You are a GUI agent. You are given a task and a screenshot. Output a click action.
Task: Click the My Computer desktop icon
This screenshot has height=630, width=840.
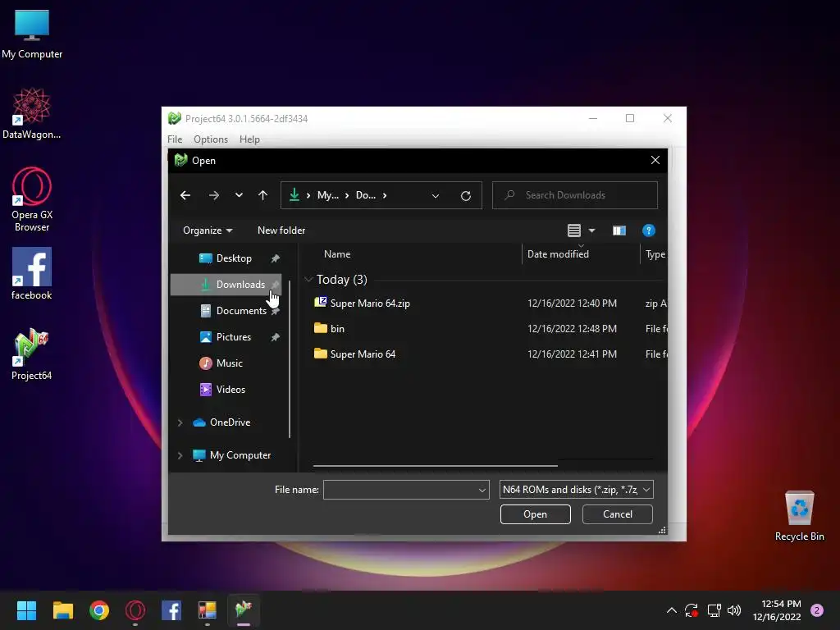pyautogui.click(x=32, y=34)
